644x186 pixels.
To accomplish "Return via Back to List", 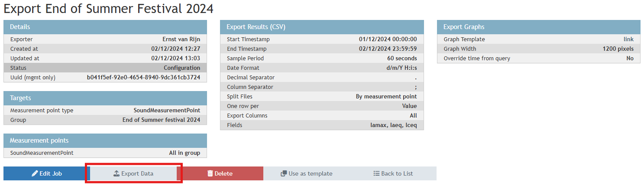I will coord(393,173).
